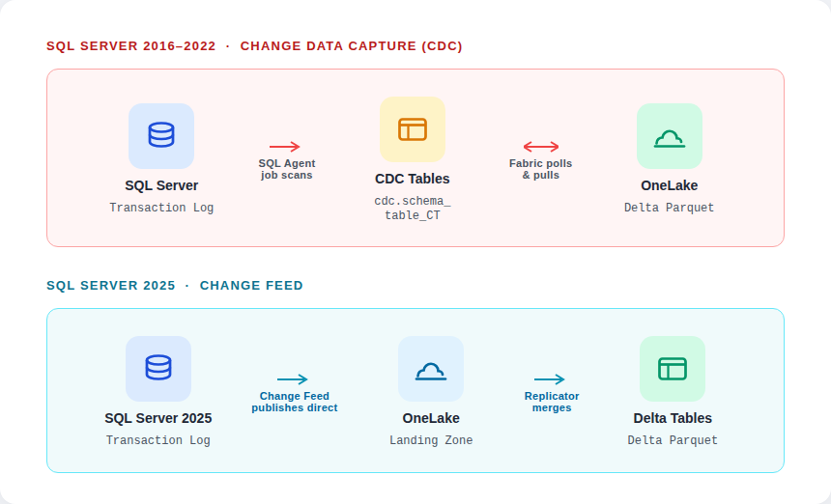Click the "Fabric polls & pulls" label
This screenshot has width=831, height=504.
541,169
